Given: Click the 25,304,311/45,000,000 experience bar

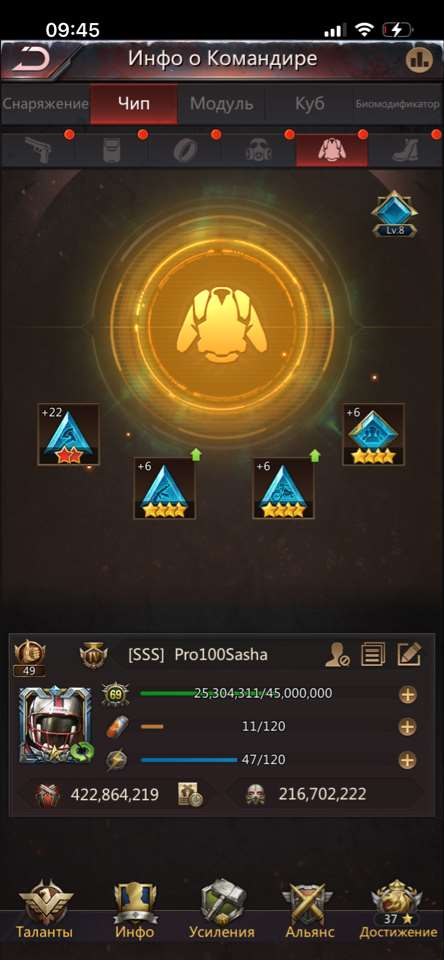Looking at the screenshot, I should pyautogui.click(x=236, y=694).
